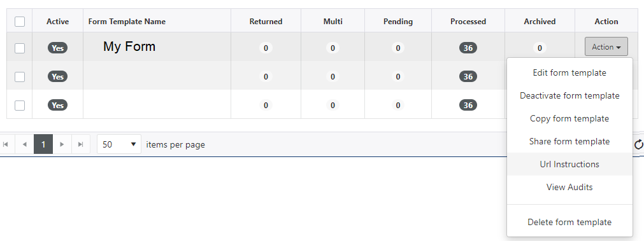
Task: Go to next page arrow icon
Action: click(62, 144)
